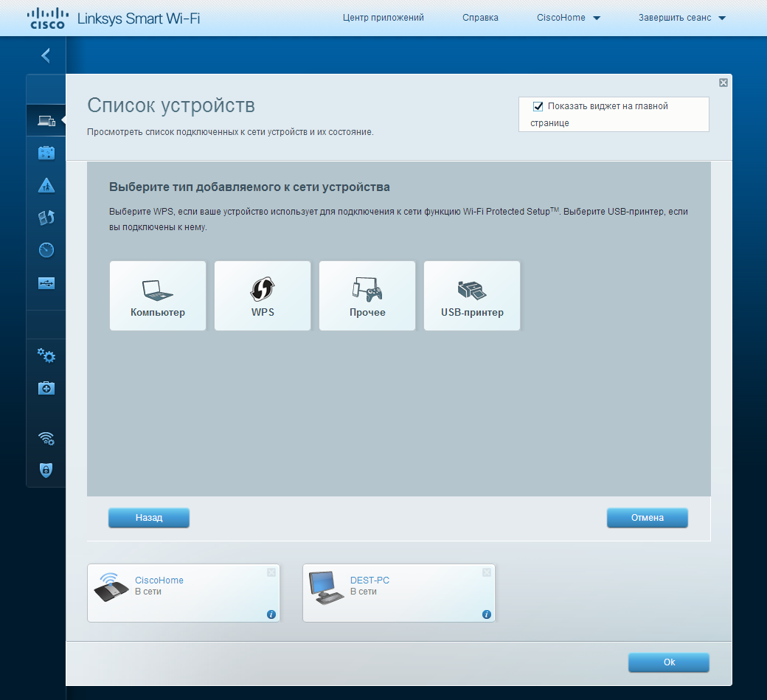Click the Назад button

click(149, 518)
